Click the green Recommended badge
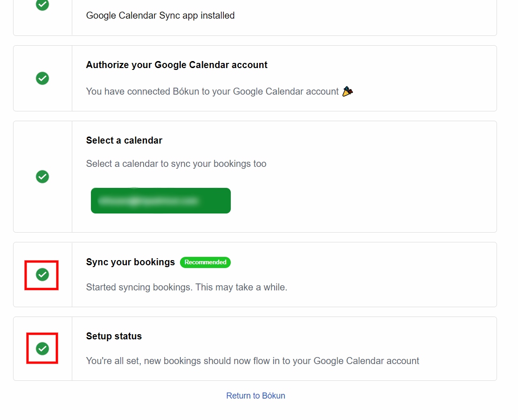518x420 pixels. [x=205, y=262]
